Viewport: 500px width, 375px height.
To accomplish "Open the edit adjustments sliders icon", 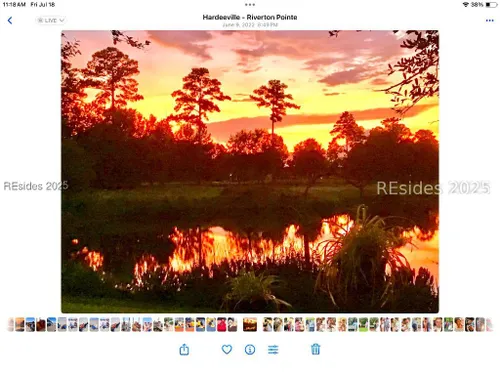I will (x=273, y=349).
